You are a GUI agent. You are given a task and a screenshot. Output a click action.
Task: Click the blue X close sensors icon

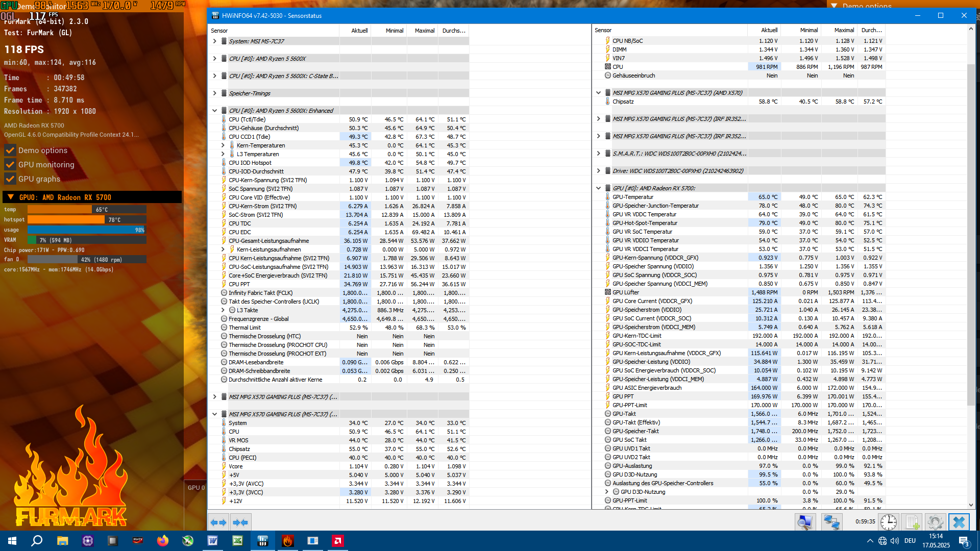[x=959, y=522]
